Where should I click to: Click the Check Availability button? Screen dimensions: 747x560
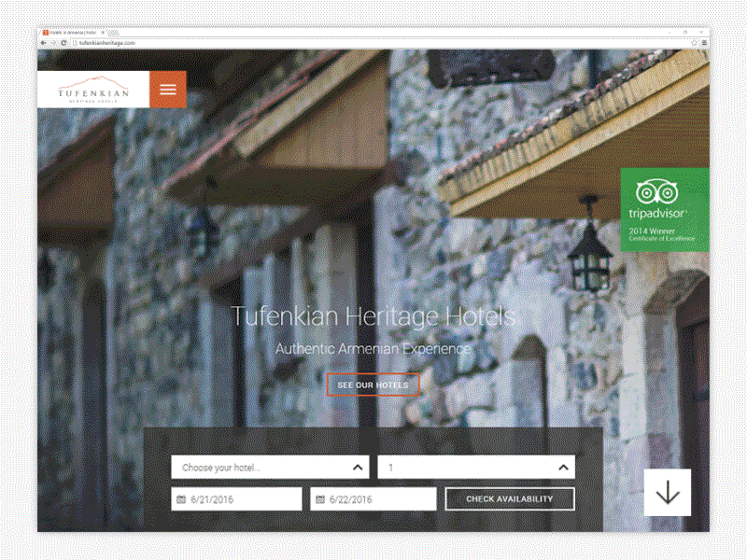click(x=510, y=499)
